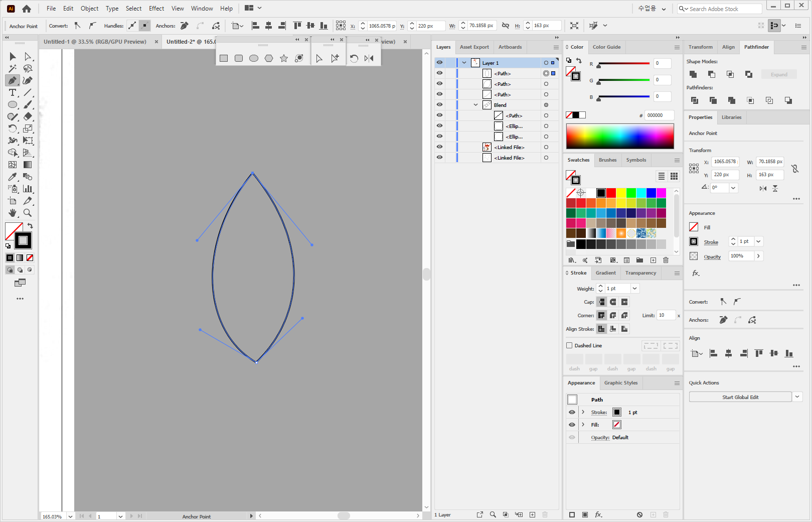Image resolution: width=812 pixels, height=522 pixels.
Task: Select the Curvature tool
Action: [28, 80]
